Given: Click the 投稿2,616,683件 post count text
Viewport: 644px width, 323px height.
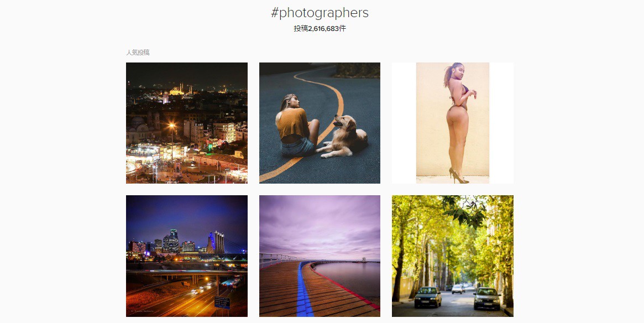Looking at the screenshot, I should (x=320, y=28).
